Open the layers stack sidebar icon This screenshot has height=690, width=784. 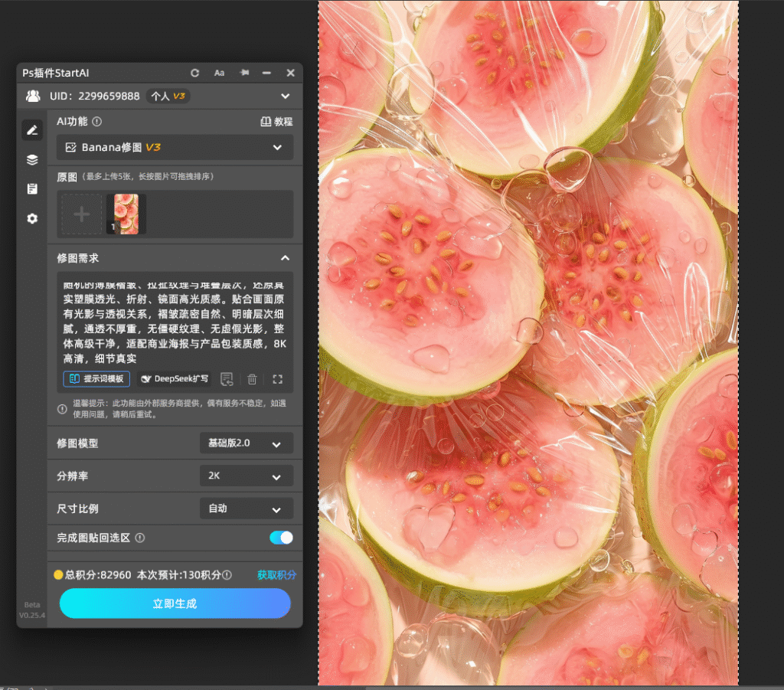pos(32,160)
